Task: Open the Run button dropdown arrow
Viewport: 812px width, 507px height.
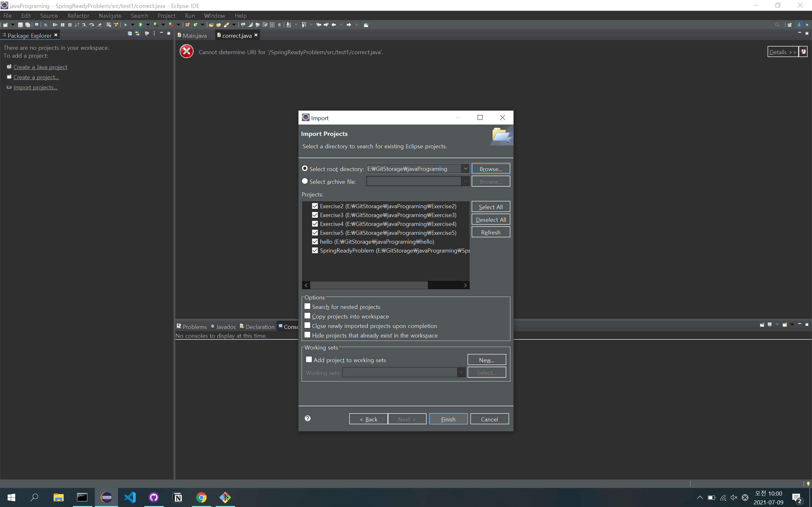Action: [147, 25]
